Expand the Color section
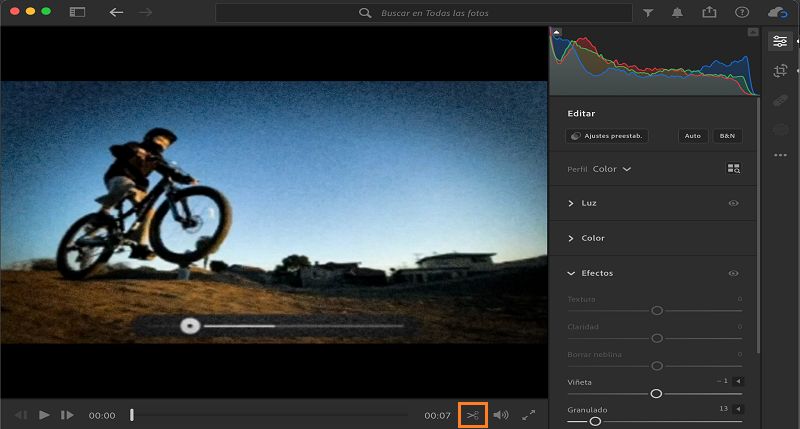This screenshot has height=429, width=800. tap(571, 238)
